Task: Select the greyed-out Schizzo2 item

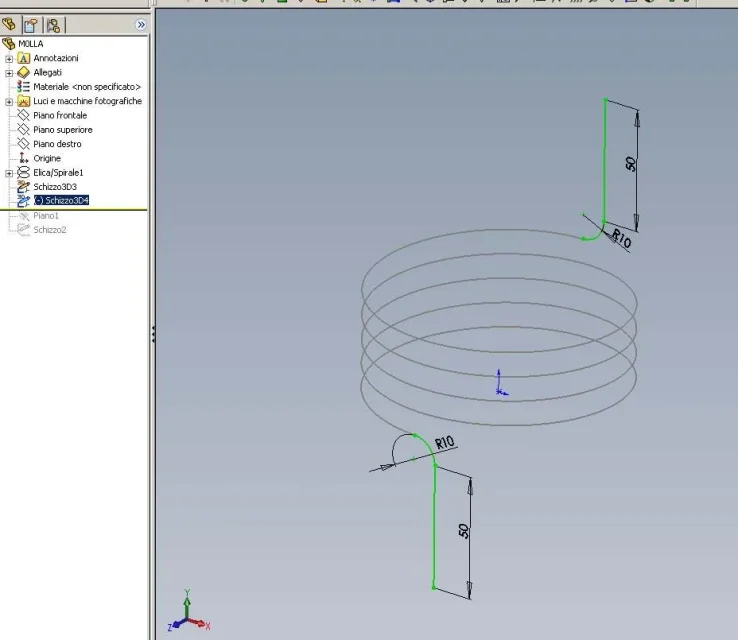Action: (x=49, y=230)
